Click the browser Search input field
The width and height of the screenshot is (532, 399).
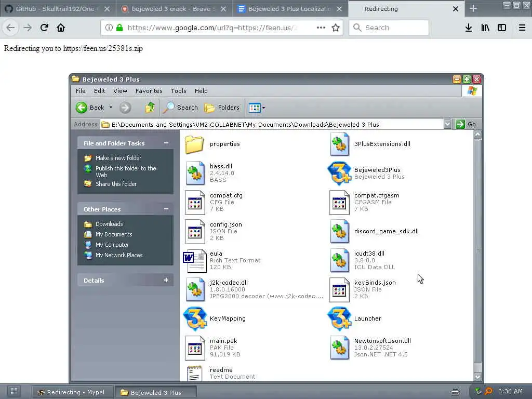(389, 28)
